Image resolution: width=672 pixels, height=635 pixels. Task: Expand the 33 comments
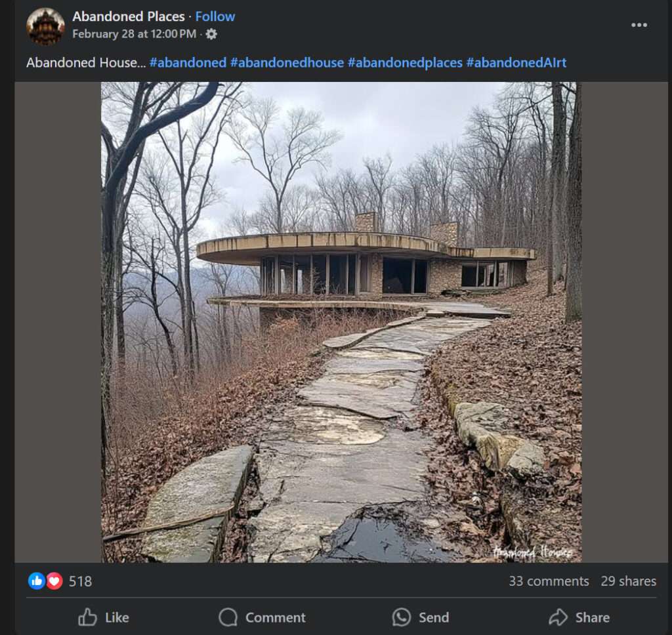[549, 581]
